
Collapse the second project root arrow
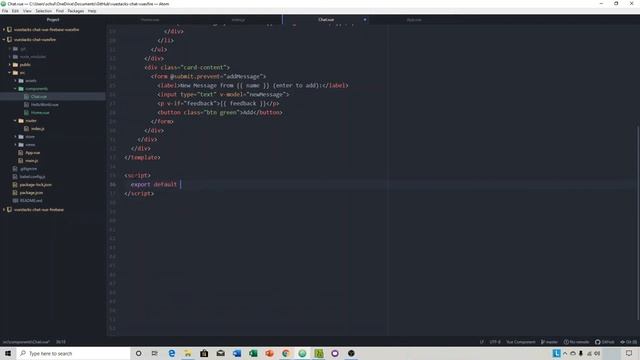[x=4, y=40]
